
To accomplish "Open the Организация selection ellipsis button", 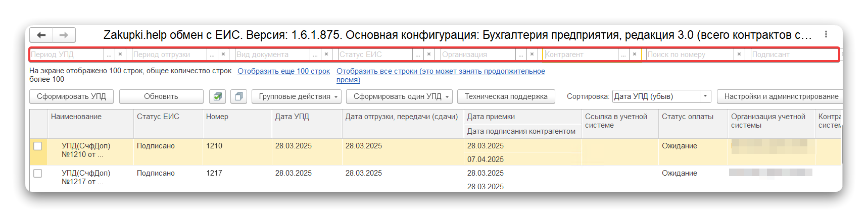I will (521, 55).
